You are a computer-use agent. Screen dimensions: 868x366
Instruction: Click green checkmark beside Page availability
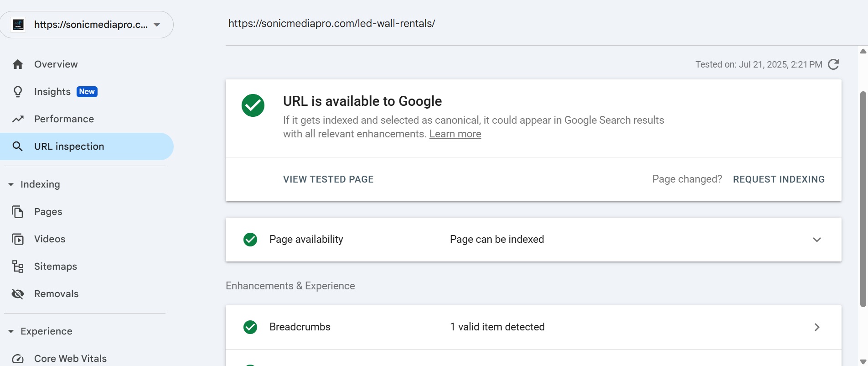(250, 240)
